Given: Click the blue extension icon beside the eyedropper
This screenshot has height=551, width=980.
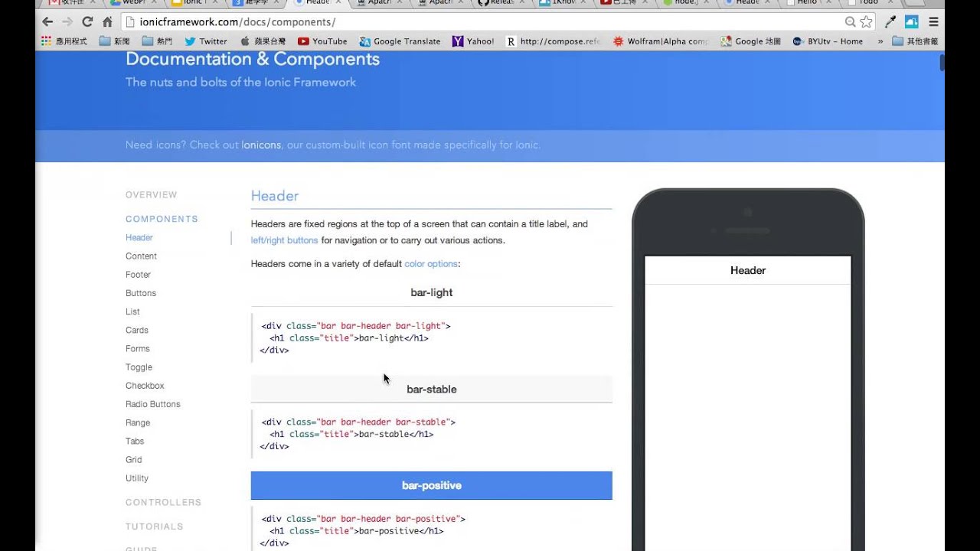Looking at the screenshot, I should click(x=911, y=22).
